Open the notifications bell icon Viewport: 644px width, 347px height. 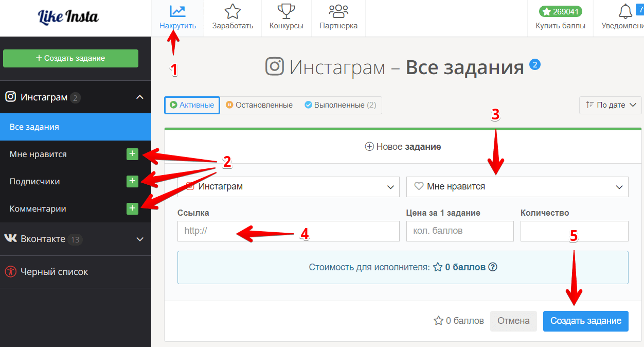coord(625,11)
